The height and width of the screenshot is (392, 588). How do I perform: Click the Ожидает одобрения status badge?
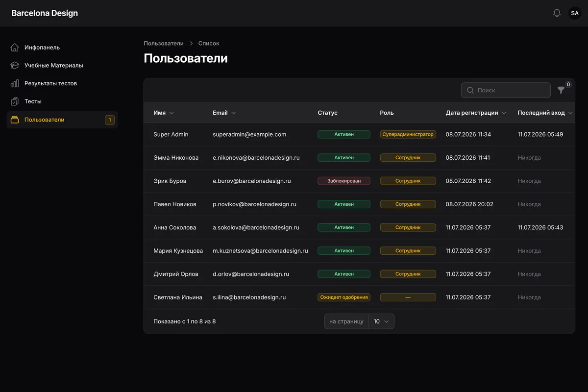point(344,297)
